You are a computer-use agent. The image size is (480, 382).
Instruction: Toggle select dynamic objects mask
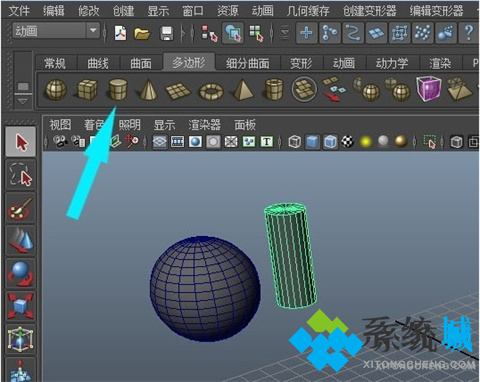(x=422, y=33)
